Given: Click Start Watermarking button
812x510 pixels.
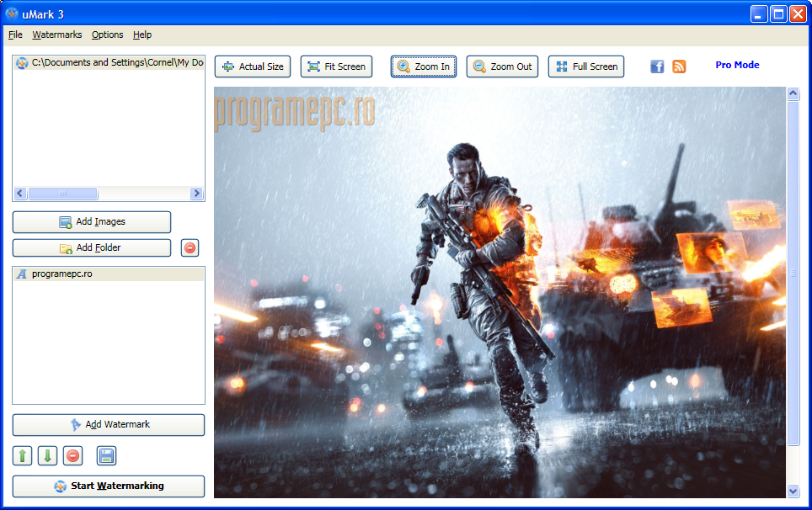Looking at the screenshot, I should pyautogui.click(x=109, y=486).
